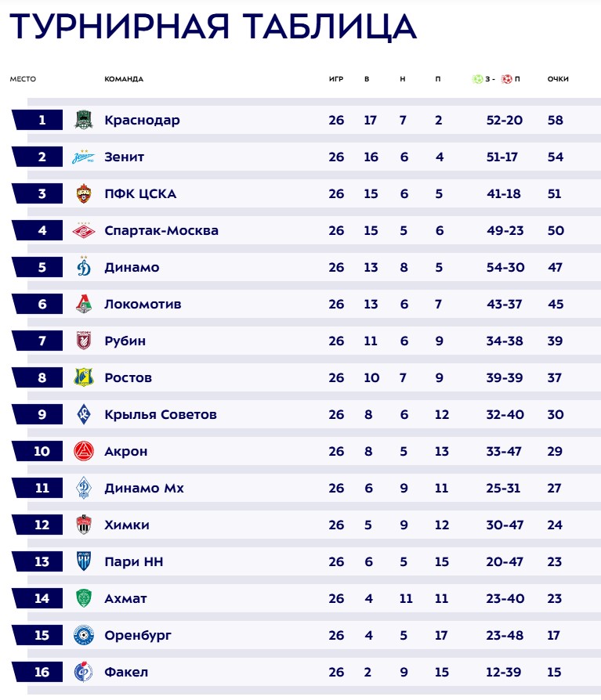The height and width of the screenshot is (700, 601).
Task: Click the Зенит club logo
Action: point(84,157)
